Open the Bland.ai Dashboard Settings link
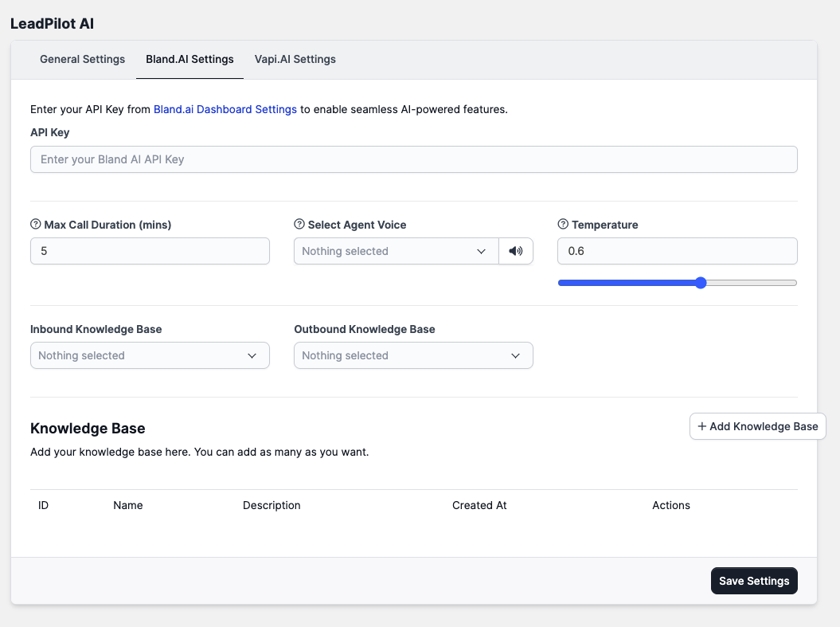This screenshot has width=840, height=627. pos(225,109)
